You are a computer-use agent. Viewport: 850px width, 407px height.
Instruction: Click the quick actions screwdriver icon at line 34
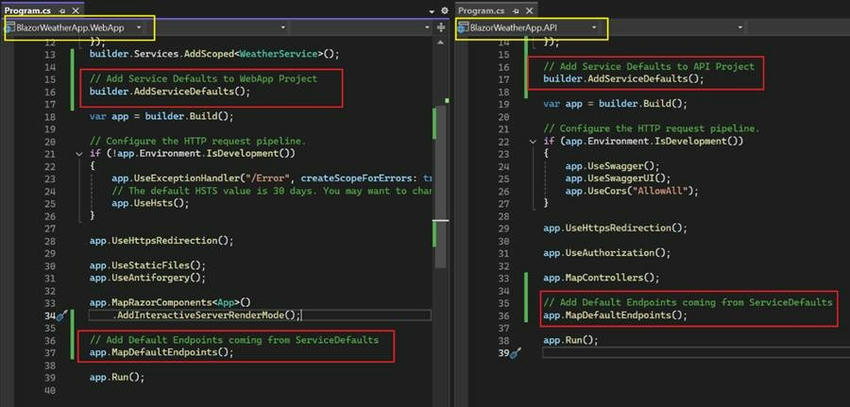click(x=61, y=315)
